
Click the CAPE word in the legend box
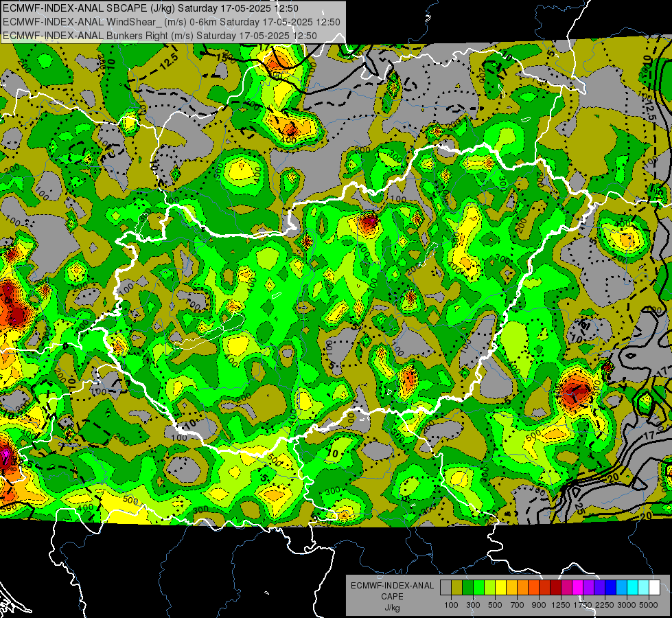tap(392, 596)
